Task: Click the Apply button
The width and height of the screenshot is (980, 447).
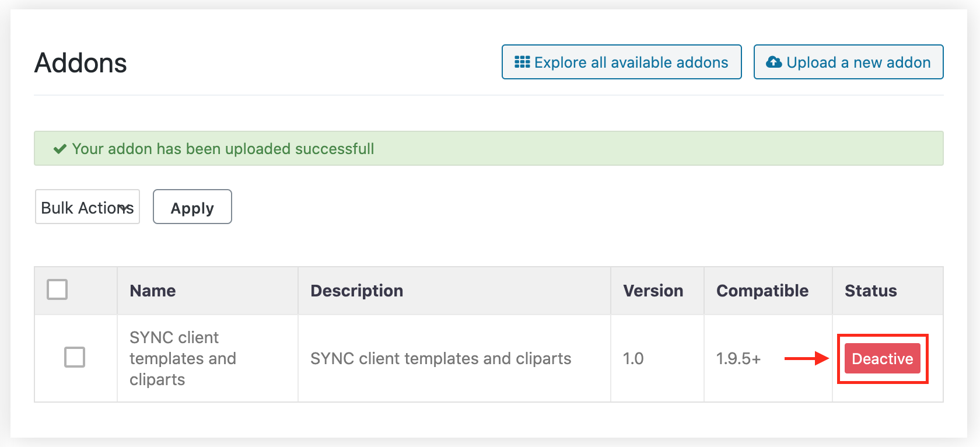Action: 192,207
